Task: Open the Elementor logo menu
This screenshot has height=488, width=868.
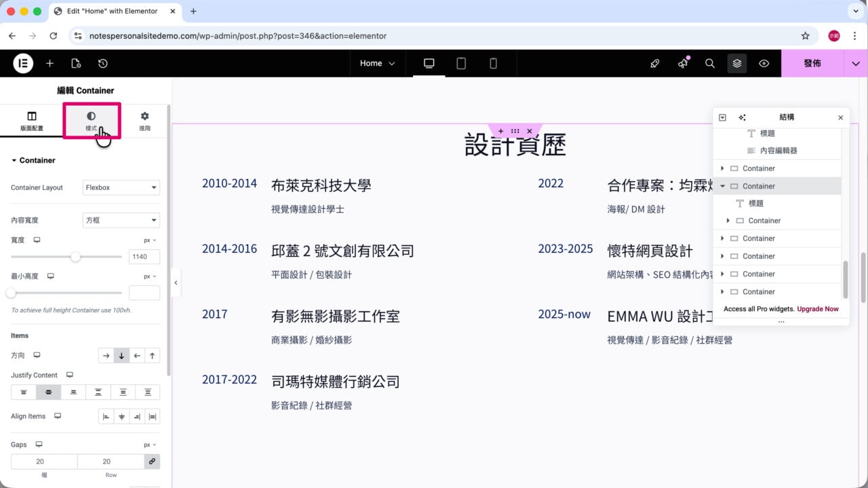Action: [x=23, y=63]
